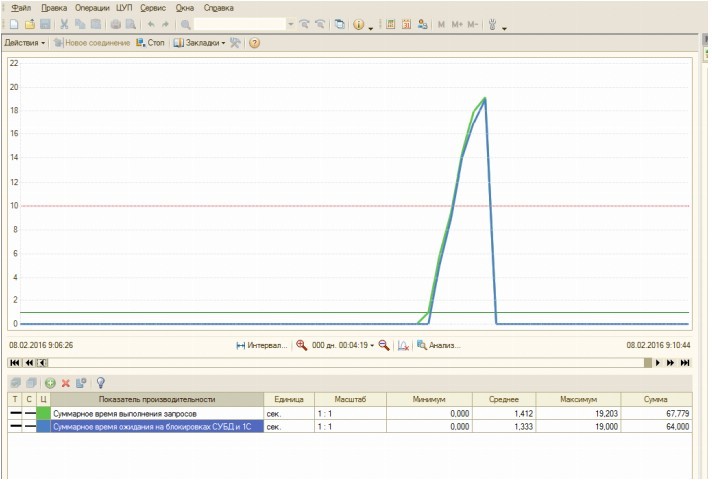712x484 pixels.
Task: Click the print icon
Action: [116, 25]
